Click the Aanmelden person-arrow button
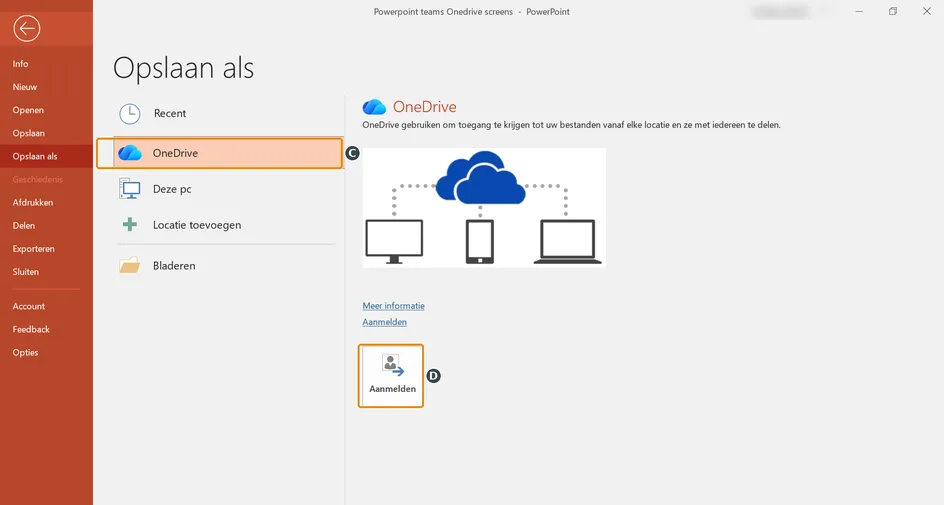This screenshot has width=944, height=505. click(391, 376)
